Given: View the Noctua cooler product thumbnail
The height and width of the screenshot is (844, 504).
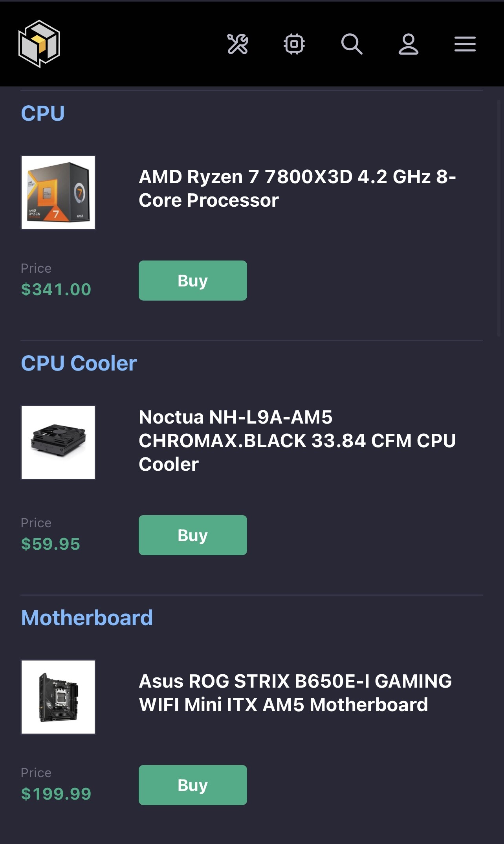Looking at the screenshot, I should (58, 442).
